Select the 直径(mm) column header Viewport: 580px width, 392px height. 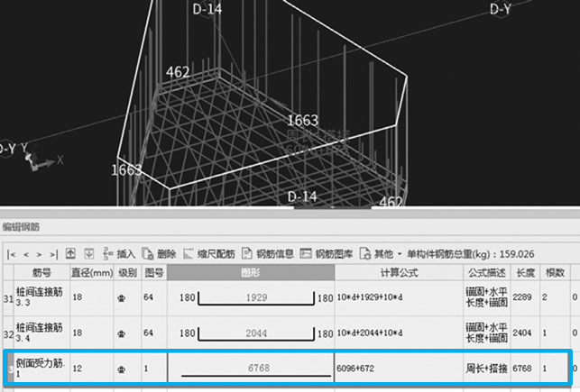92,273
